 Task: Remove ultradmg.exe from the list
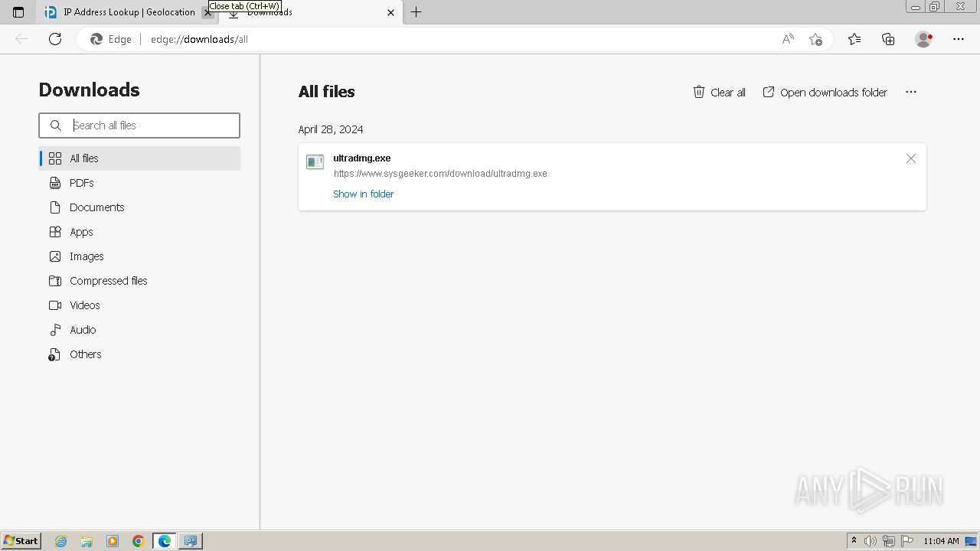pos(911,158)
